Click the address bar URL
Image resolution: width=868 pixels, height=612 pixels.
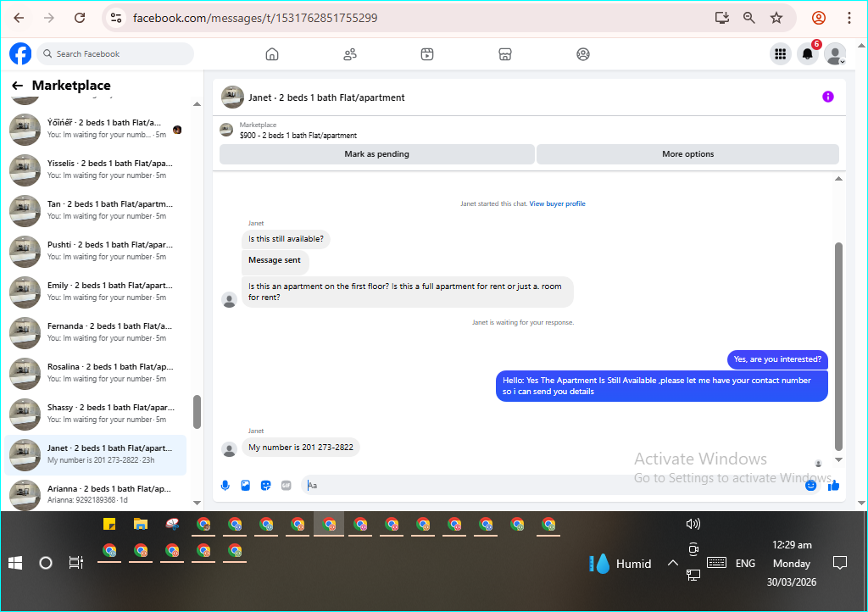tap(255, 18)
